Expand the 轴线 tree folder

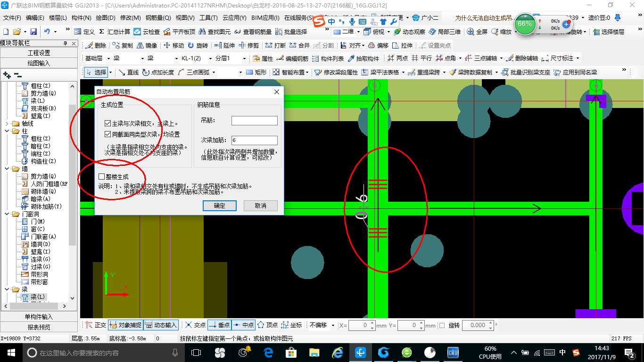7,123
